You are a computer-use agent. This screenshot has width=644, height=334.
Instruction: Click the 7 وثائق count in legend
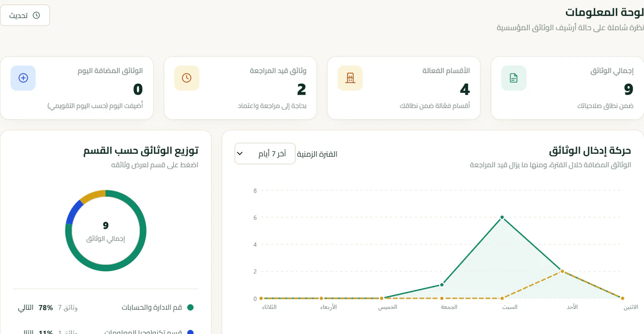tap(68, 307)
